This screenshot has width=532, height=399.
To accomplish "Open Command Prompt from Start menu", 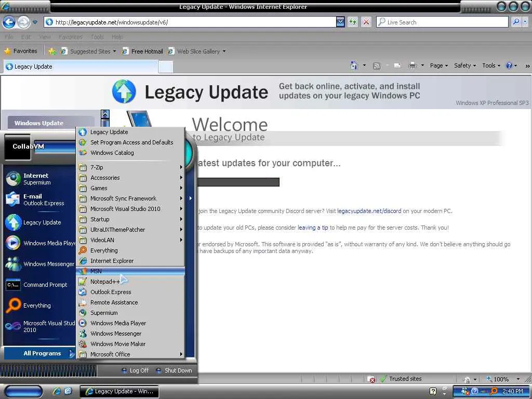I will [x=38, y=285].
